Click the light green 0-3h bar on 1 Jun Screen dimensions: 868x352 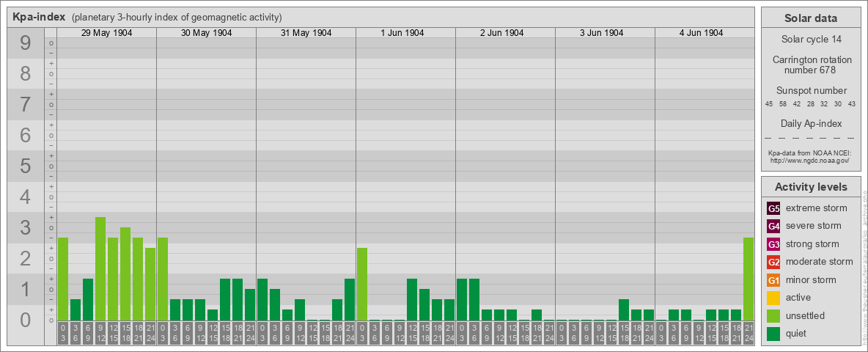point(362,285)
